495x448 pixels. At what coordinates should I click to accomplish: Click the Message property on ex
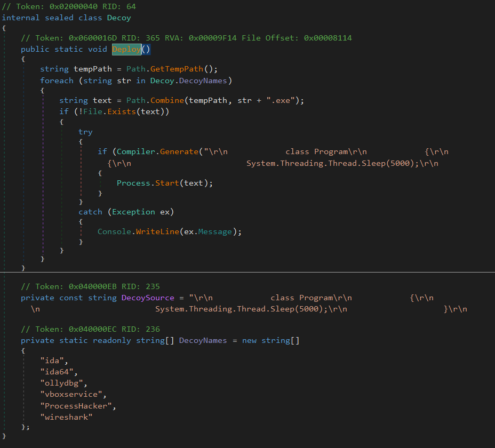215,231
